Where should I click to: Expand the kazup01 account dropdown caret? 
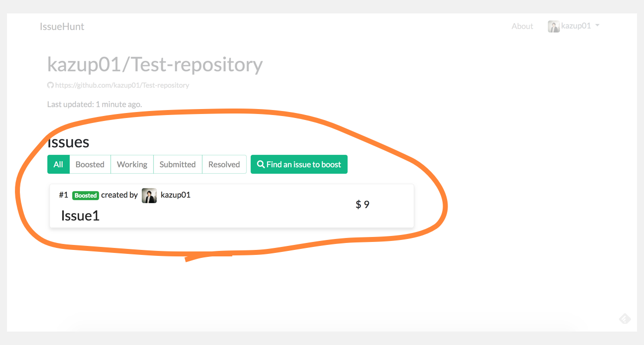tap(597, 26)
